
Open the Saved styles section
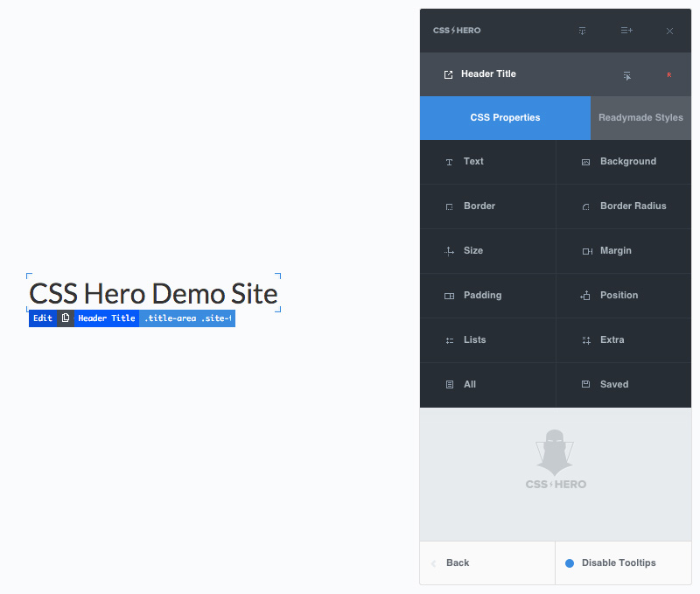click(624, 385)
